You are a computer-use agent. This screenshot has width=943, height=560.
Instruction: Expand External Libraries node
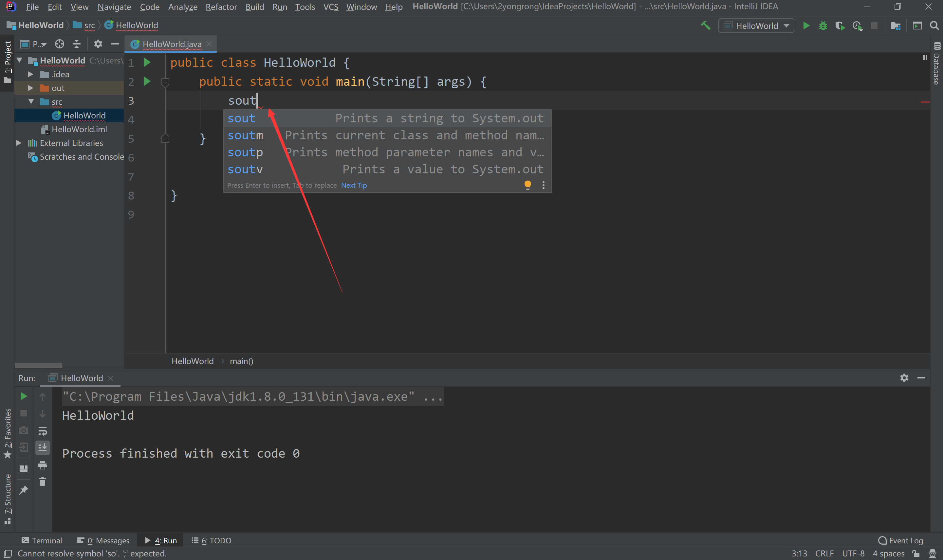[19, 143]
